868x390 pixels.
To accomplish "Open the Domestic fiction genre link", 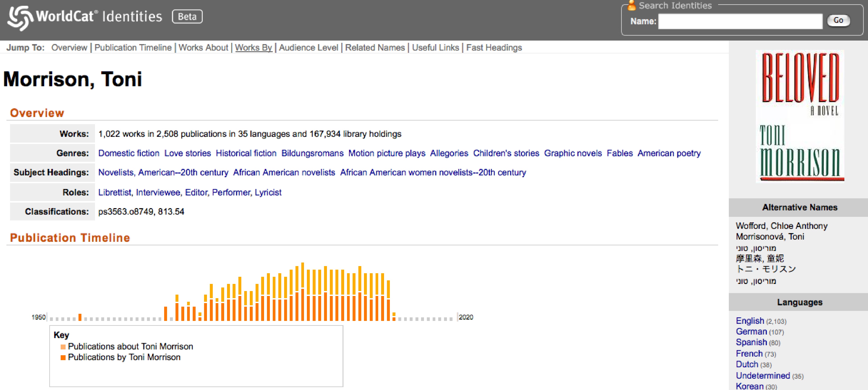I will (129, 153).
